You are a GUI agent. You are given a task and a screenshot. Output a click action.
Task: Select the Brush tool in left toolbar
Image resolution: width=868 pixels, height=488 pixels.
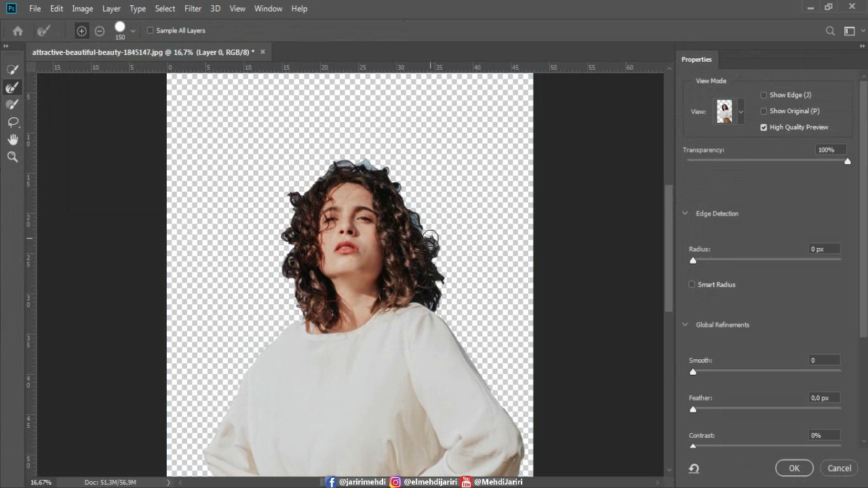pyautogui.click(x=12, y=105)
